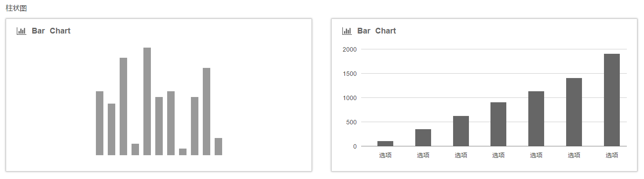Image resolution: width=644 pixels, height=179 pixels.
Task: Select the bar reaching about 1400
Action: pos(574,112)
